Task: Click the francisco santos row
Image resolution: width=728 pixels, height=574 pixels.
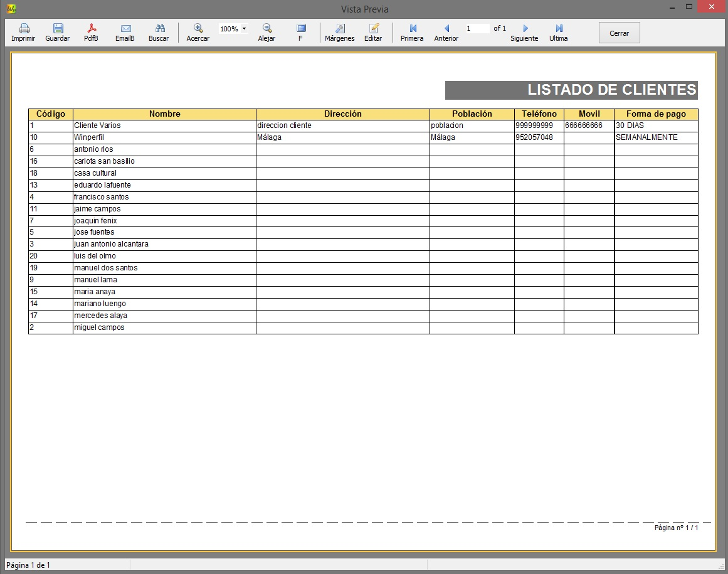Action: tap(363, 198)
